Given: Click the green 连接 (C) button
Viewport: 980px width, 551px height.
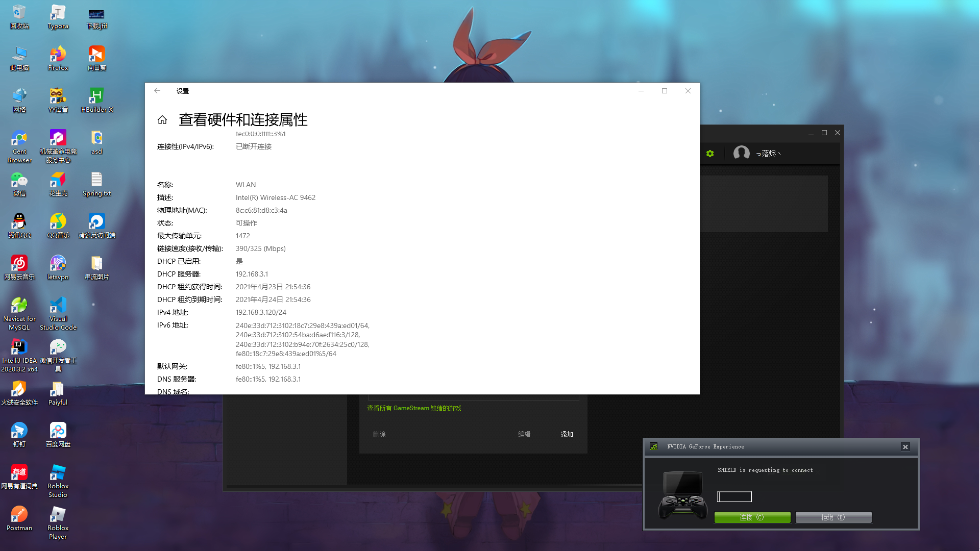Looking at the screenshot, I should pyautogui.click(x=752, y=517).
